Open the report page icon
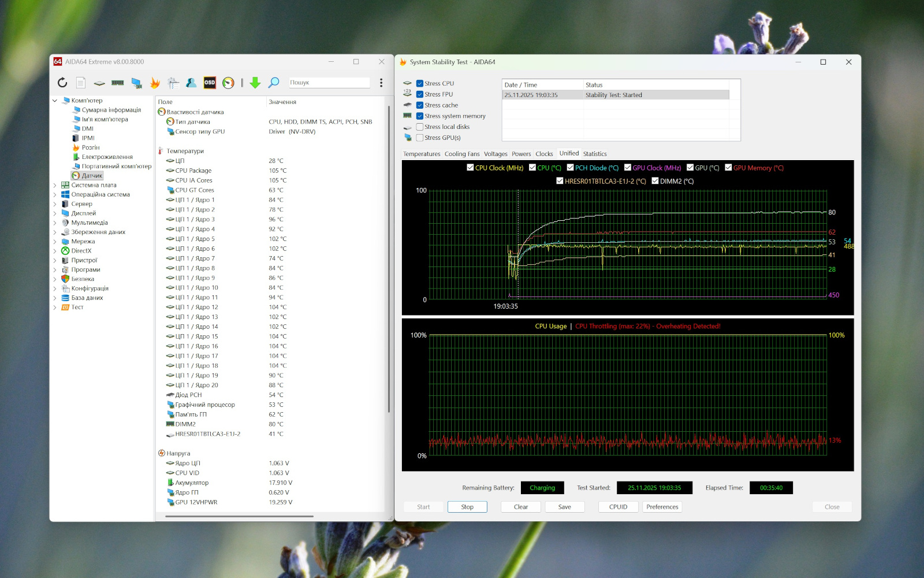 point(81,83)
